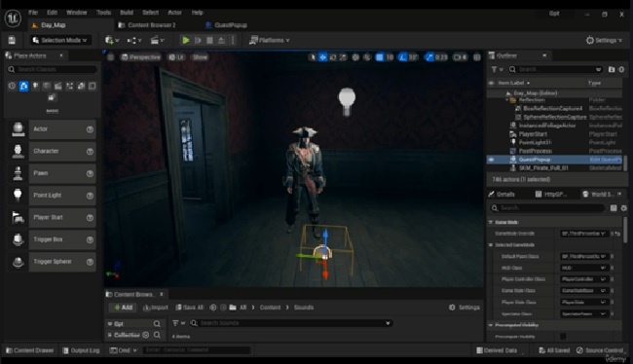This screenshot has width=633, height=364.
Task: Open the HUD Class dropdown
Action: point(583,268)
